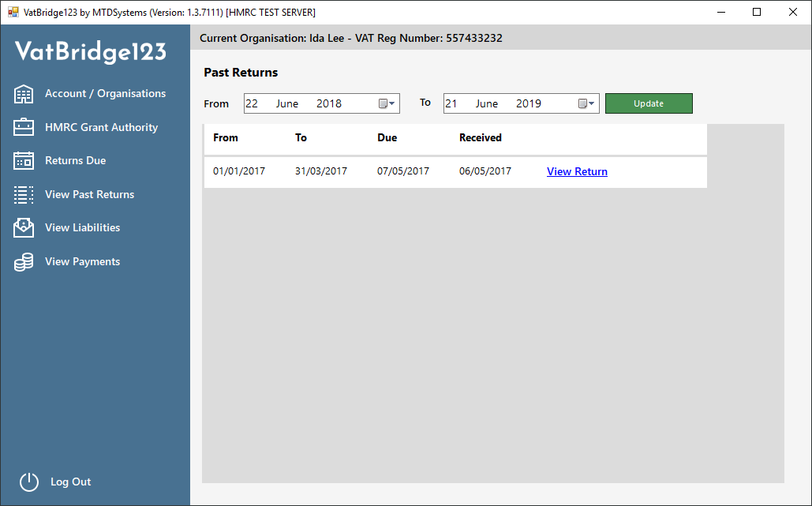Screen dimensions: 812x506
Task: Open the To date calendar dropdown
Action: pyautogui.click(x=586, y=103)
